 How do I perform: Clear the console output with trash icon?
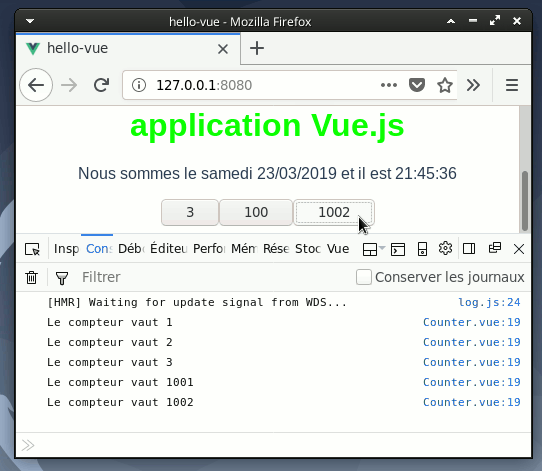point(31,277)
